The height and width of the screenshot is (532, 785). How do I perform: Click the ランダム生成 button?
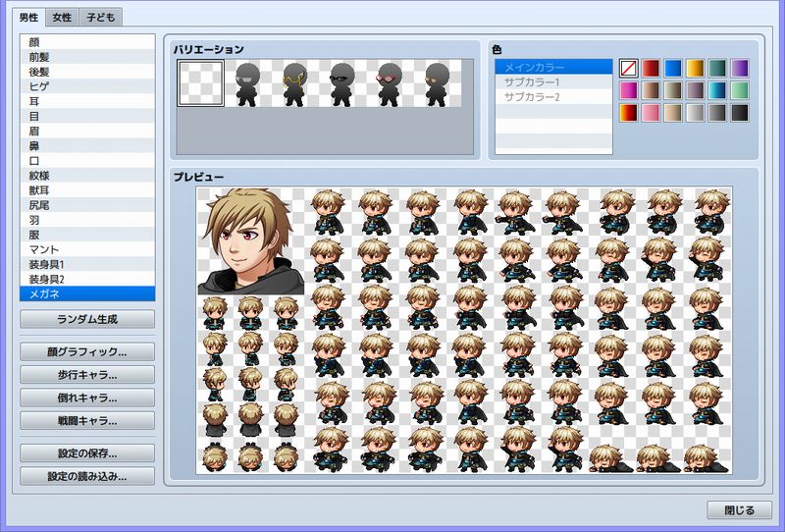coord(87,319)
